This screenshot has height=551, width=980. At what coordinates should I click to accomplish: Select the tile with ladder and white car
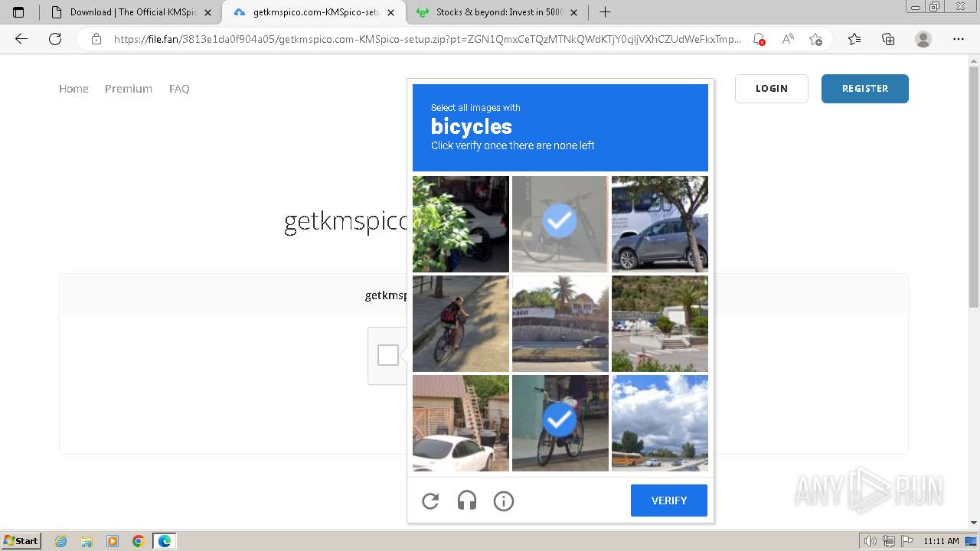point(461,423)
